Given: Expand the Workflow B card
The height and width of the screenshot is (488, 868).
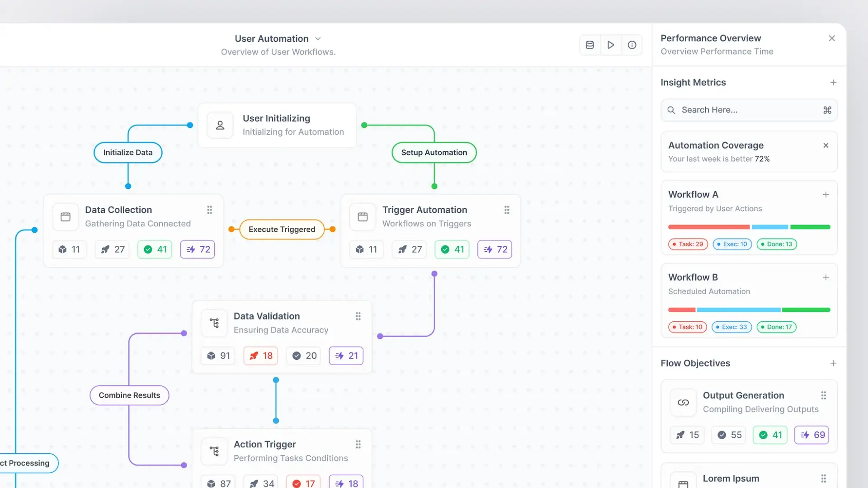Looking at the screenshot, I should (826, 277).
